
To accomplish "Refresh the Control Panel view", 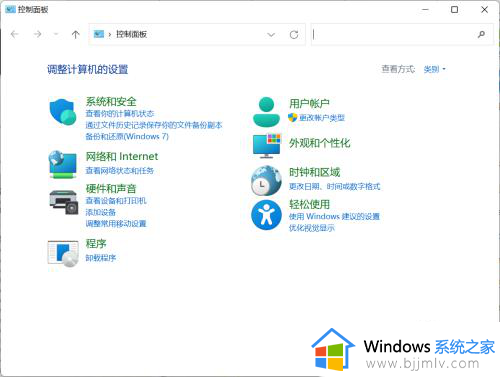I will (x=294, y=34).
